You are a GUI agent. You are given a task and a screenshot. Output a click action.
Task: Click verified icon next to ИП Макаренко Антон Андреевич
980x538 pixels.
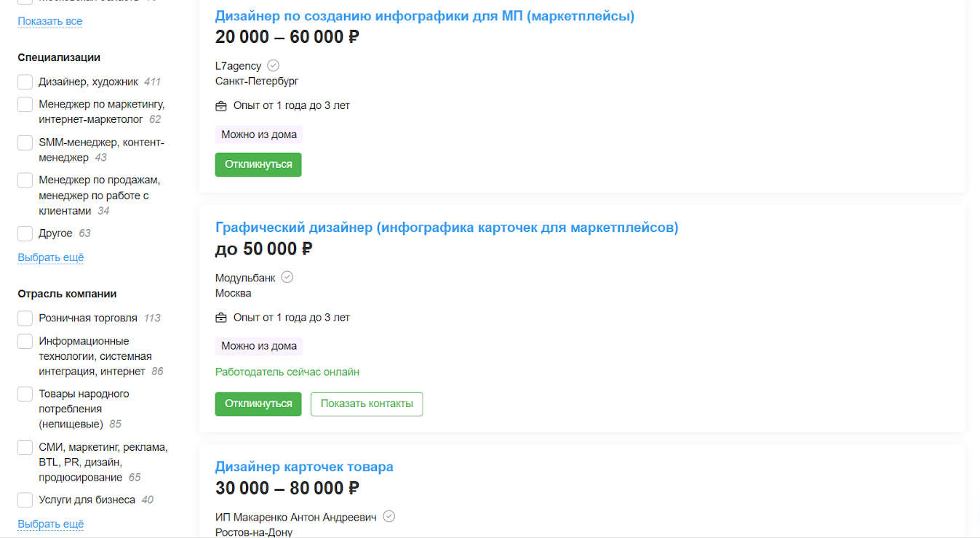click(389, 516)
